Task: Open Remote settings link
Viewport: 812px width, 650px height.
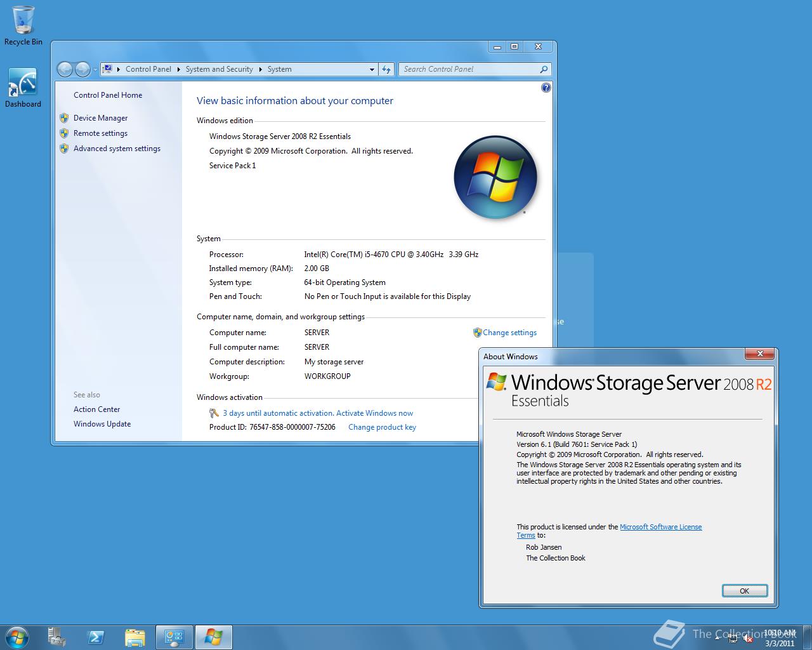Action: click(100, 133)
